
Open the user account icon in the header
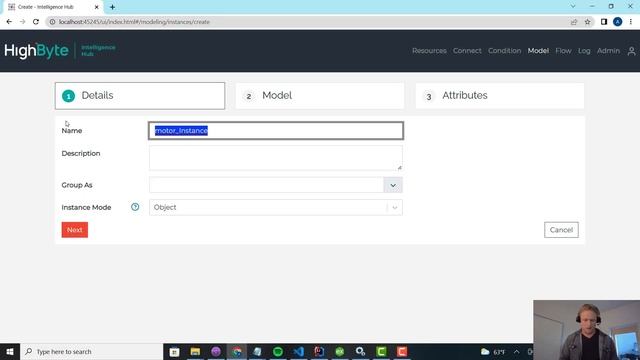coord(631,51)
